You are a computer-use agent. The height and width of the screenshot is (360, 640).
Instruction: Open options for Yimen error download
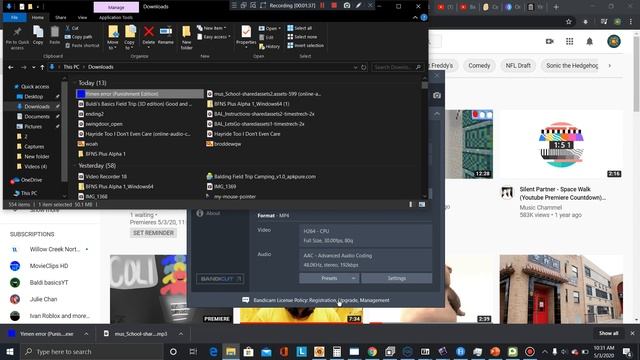coord(86,334)
